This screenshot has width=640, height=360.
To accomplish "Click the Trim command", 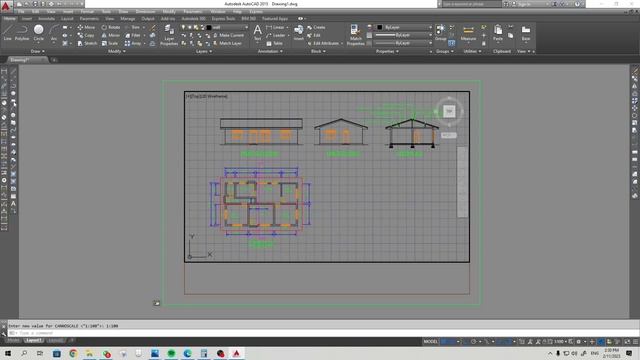I will (132, 27).
